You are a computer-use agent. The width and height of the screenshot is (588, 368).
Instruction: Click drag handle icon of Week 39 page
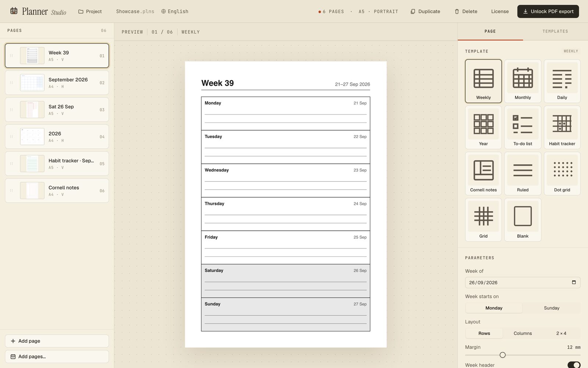(11, 56)
